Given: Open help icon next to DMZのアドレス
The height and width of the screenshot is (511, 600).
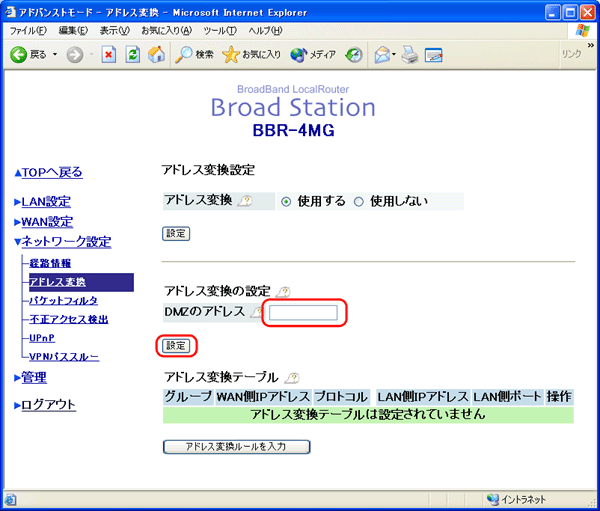Looking at the screenshot, I should click(x=257, y=312).
